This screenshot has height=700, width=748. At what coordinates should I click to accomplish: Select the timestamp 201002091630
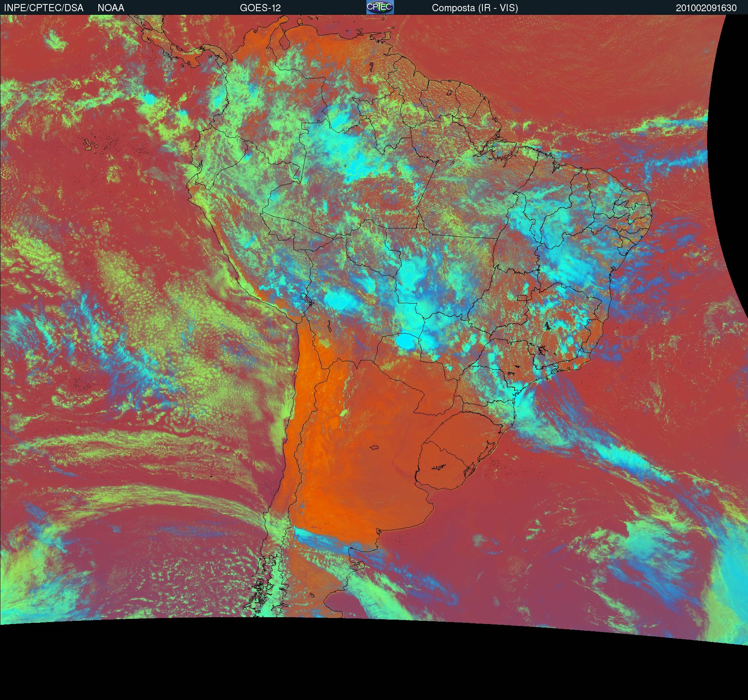[706, 8]
